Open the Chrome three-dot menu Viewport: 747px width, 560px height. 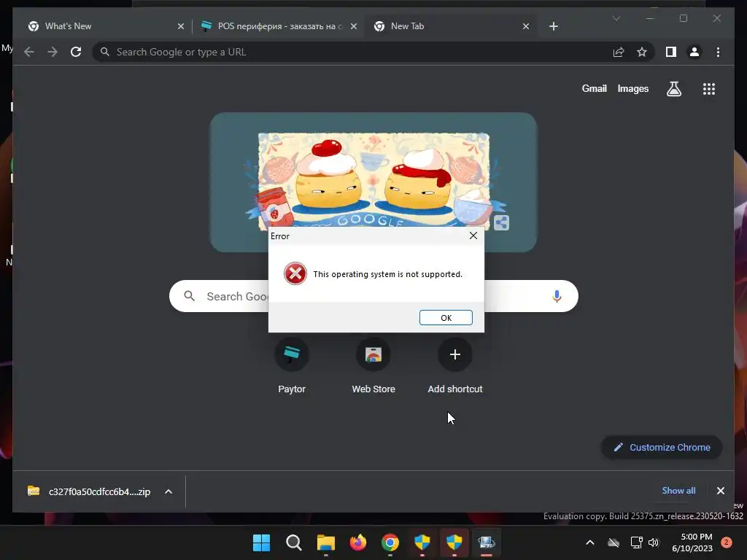718,52
